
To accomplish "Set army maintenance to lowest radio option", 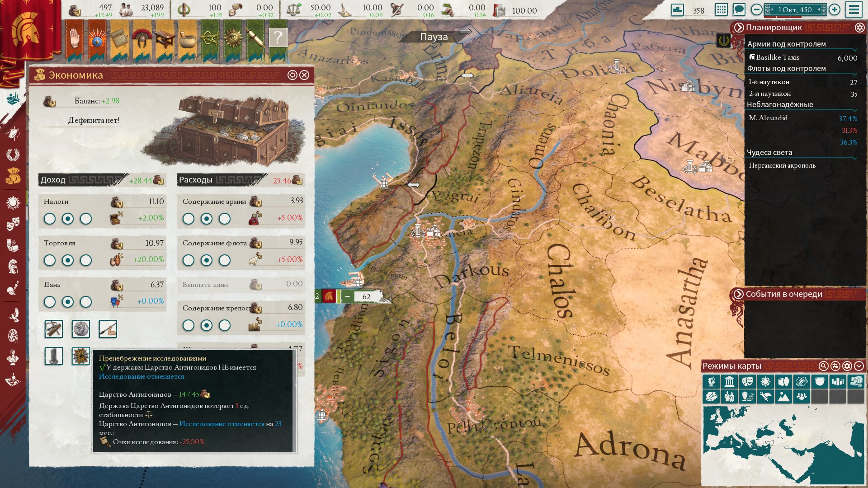I will 189,219.
